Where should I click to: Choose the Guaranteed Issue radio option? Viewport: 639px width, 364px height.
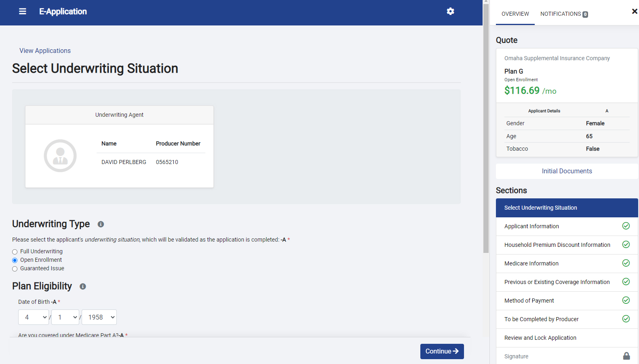point(15,269)
